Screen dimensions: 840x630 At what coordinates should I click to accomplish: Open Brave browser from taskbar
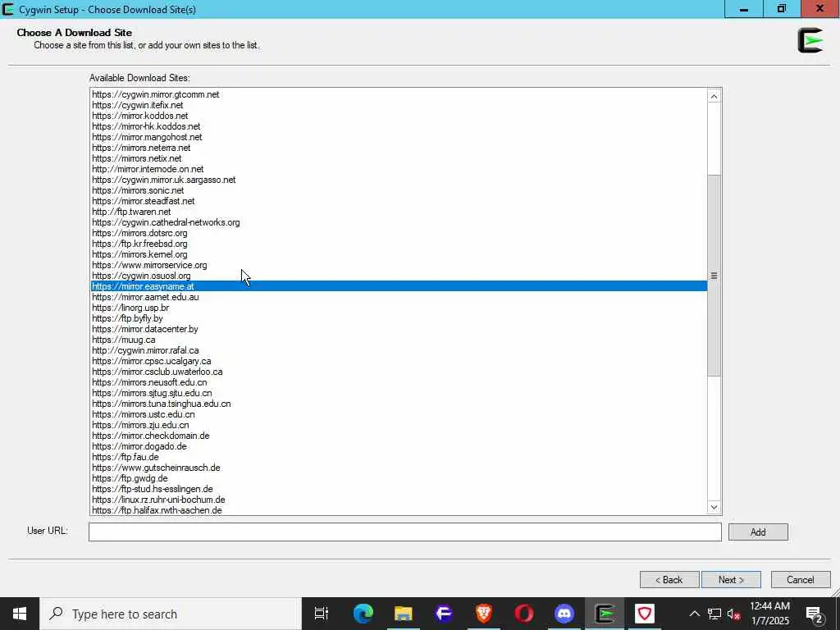coord(484,614)
